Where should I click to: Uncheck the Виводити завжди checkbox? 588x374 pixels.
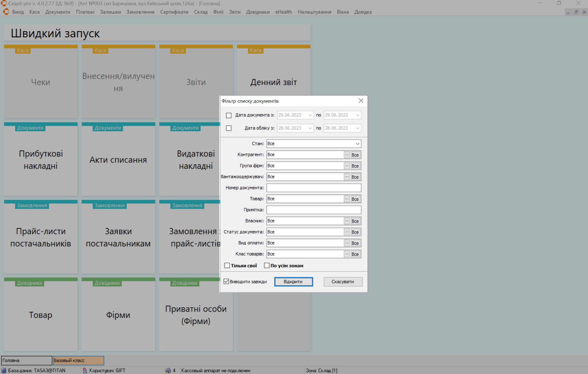[226, 281]
